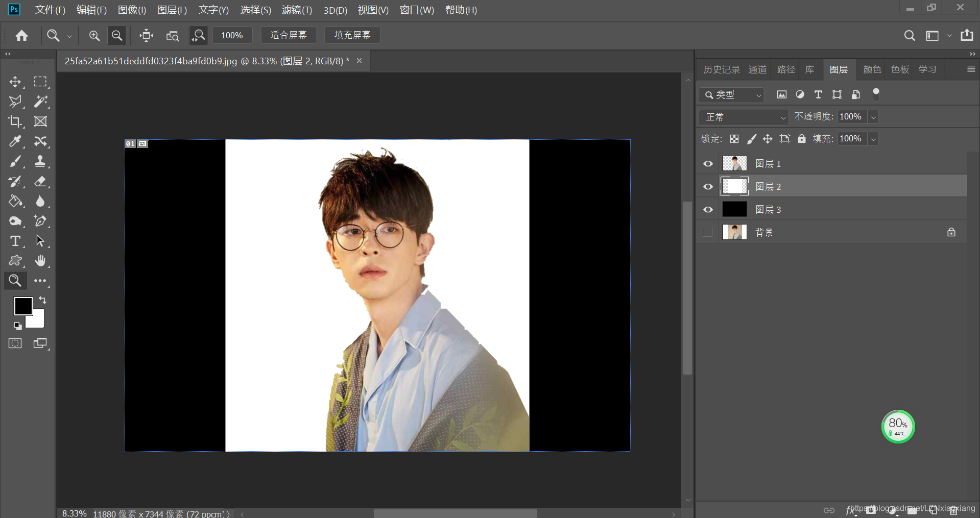Expand the 填充 fill dropdown arrow
Screen dimensions: 980x518
click(x=874, y=139)
